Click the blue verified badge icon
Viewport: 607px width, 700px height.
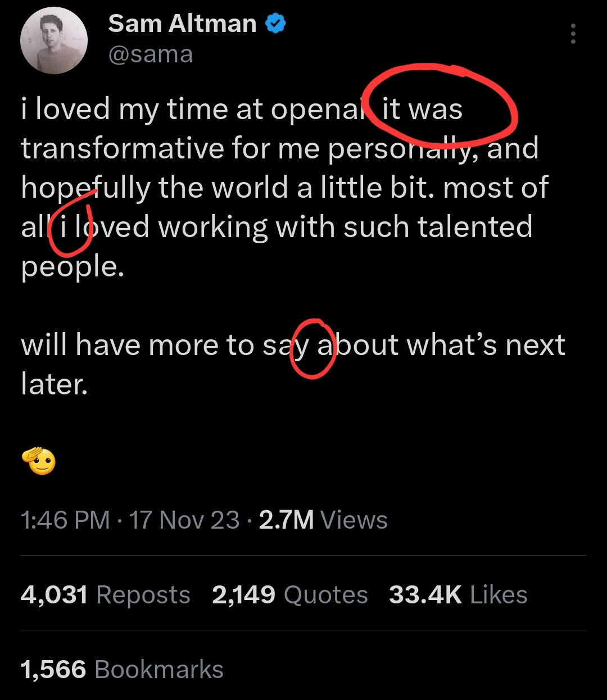point(275,24)
